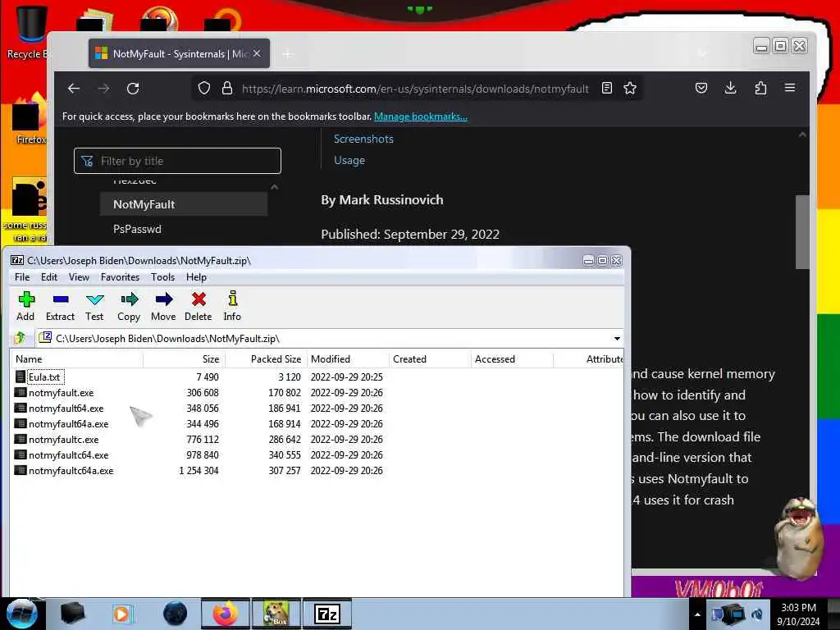Image resolution: width=840 pixels, height=630 pixels.
Task: Open the tracking protection shield icon
Action: pyautogui.click(x=204, y=88)
